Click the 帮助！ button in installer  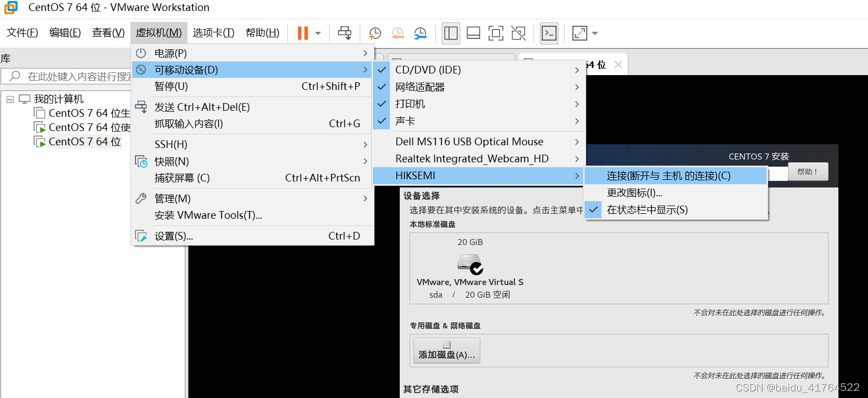[x=808, y=172]
